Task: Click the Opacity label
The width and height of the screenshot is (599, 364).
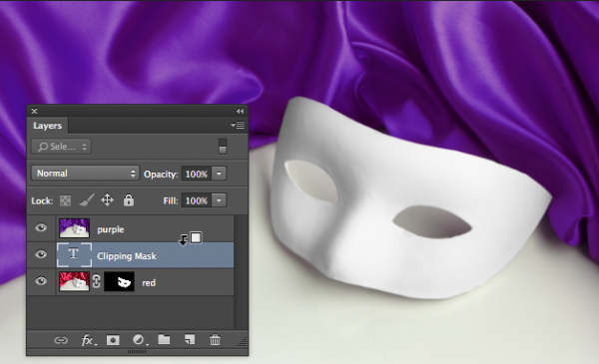Action: coord(161,175)
